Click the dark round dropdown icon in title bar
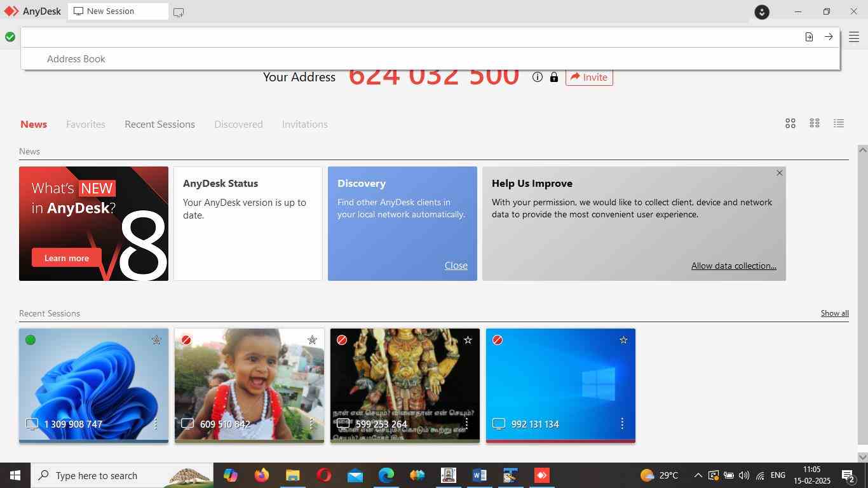 pos(762,11)
